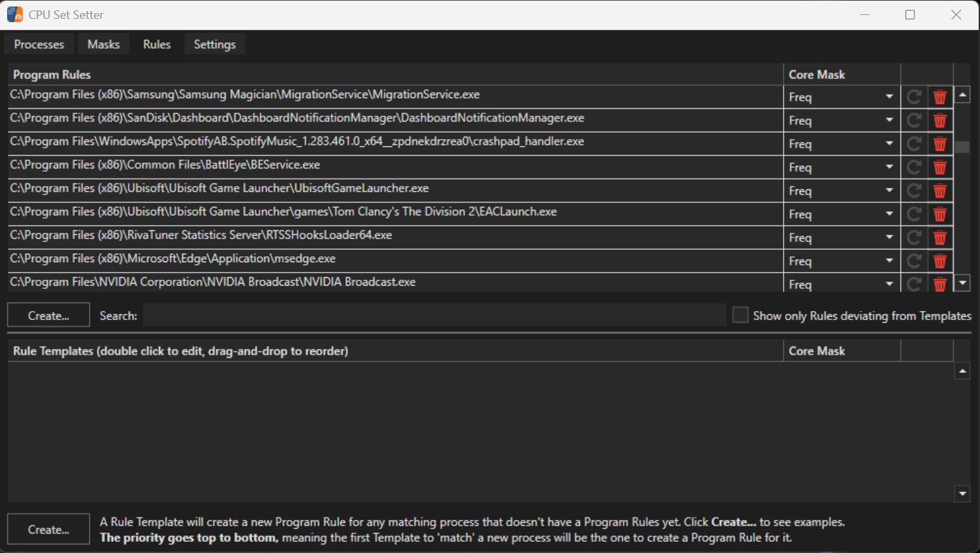The width and height of the screenshot is (980, 553).
Task: Select the BattlEye BEService.exe path
Action: coord(165,165)
